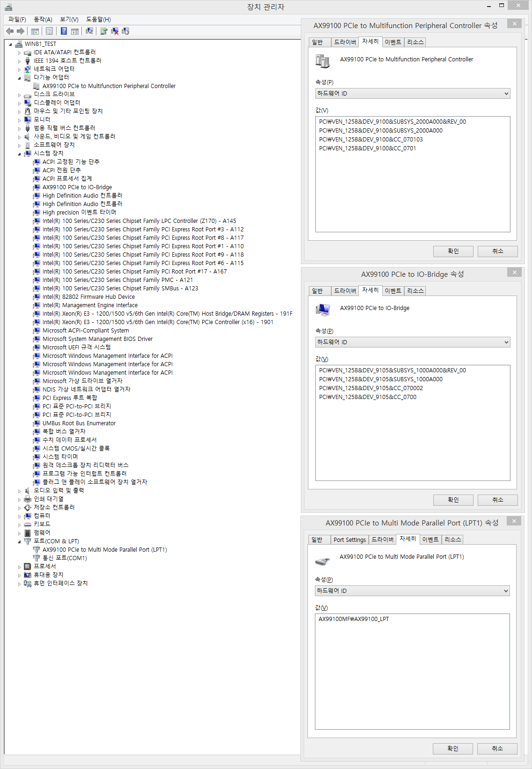Select UMBus Root Bus Enumerator device

[x=79, y=423]
